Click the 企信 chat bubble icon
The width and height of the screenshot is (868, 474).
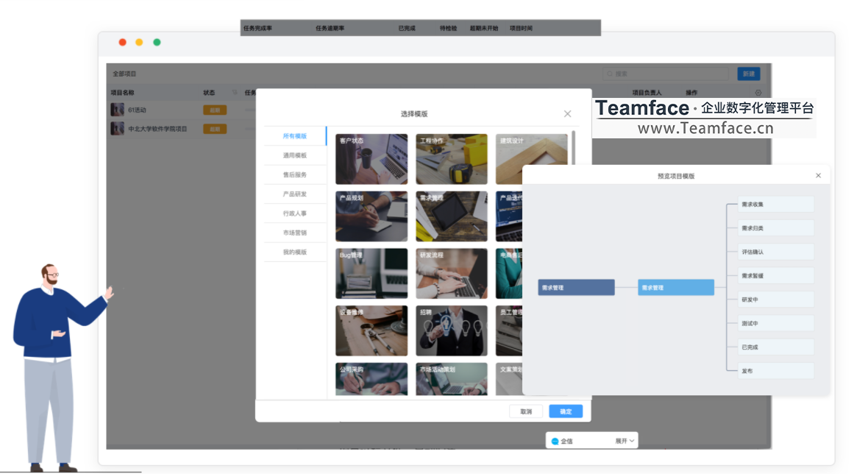click(555, 442)
